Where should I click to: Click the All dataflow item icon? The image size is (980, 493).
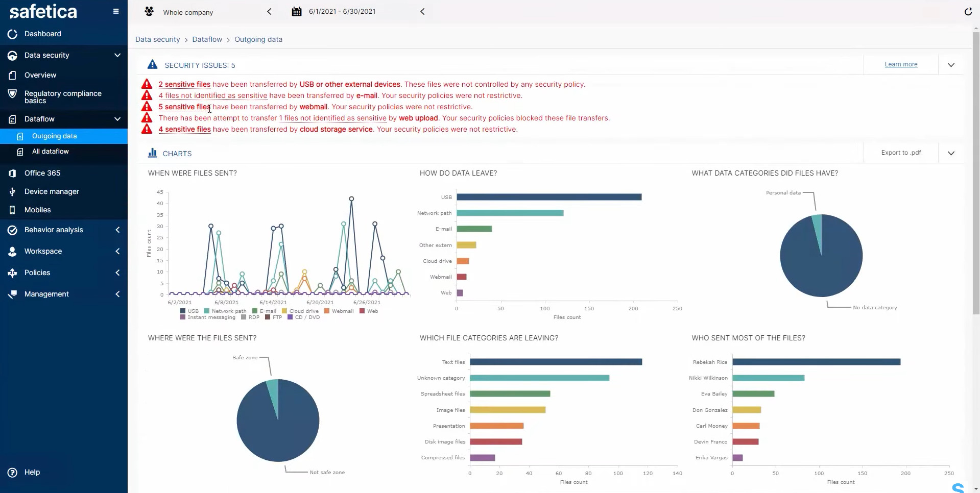tap(20, 152)
